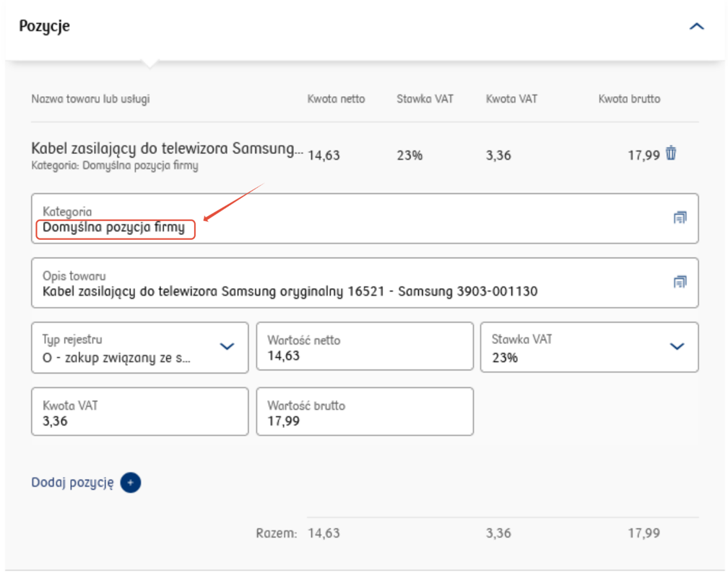Click the Wartość brutto input field
The height and width of the screenshot is (576, 728).
click(365, 411)
